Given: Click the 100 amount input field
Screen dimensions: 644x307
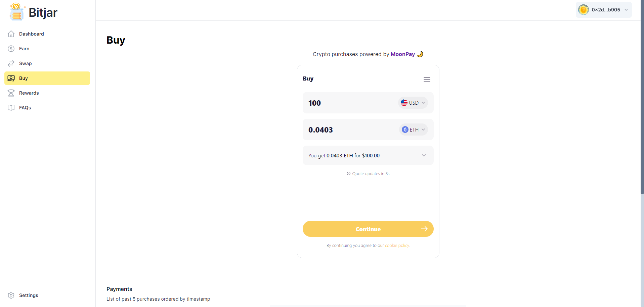Looking at the screenshot, I should 349,103.
